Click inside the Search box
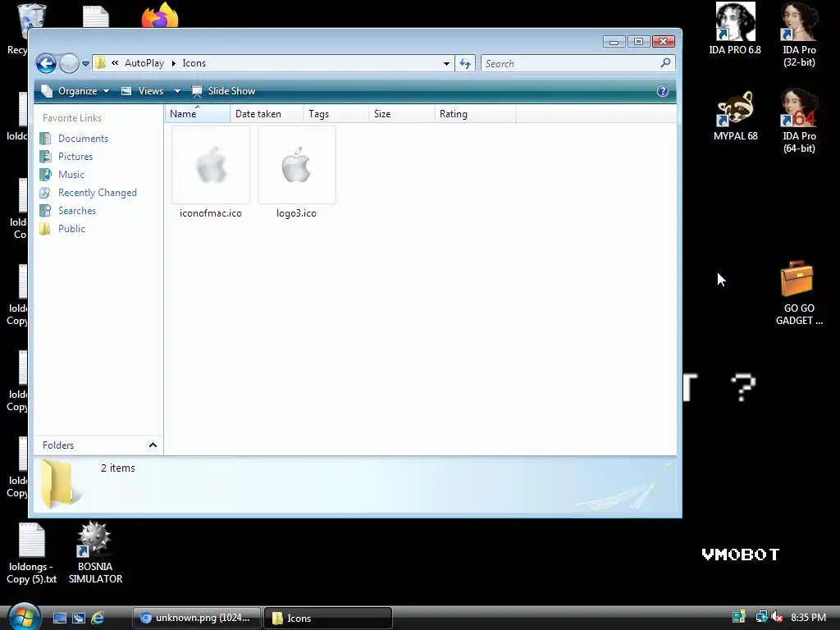 (x=569, y=64)
